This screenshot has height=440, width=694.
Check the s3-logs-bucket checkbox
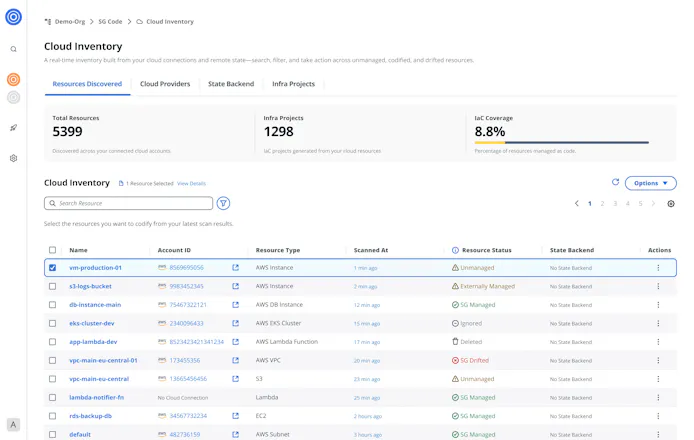(52, 286)
